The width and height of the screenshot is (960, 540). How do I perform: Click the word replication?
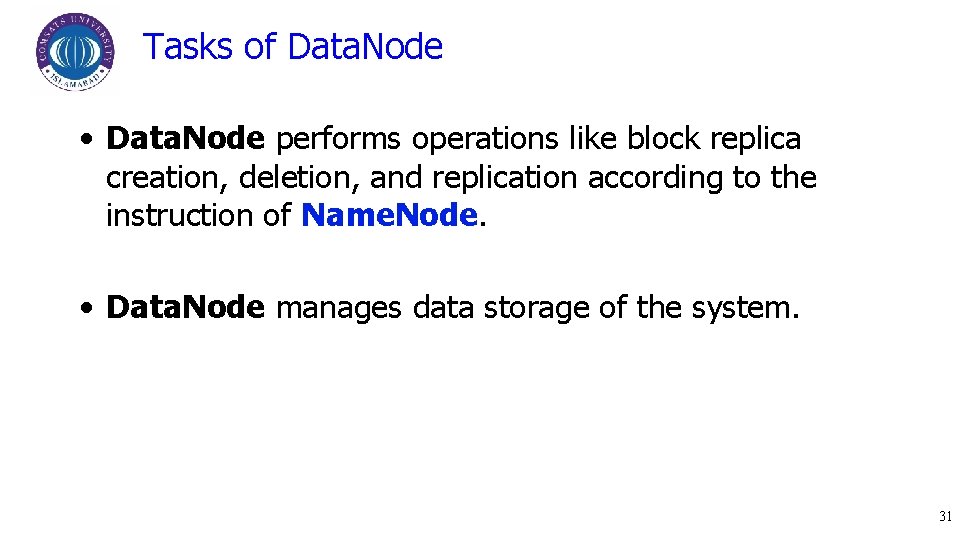pos(504,179)
